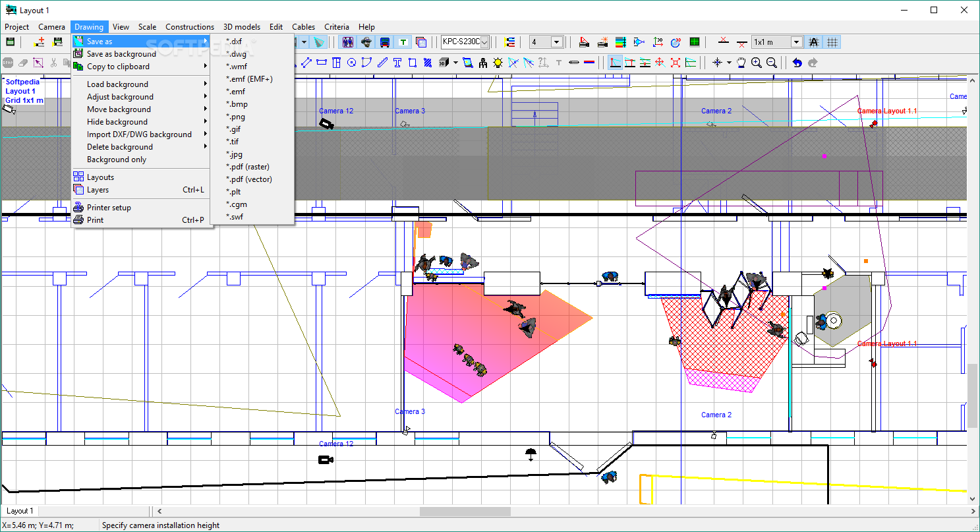Click the Stop sign icon

point(8,63)
